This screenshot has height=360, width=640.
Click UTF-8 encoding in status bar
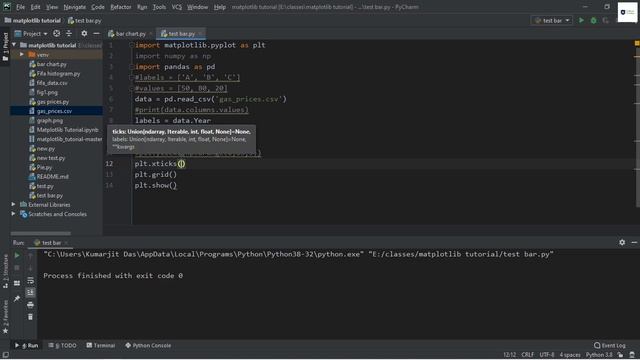pos(547,355)
